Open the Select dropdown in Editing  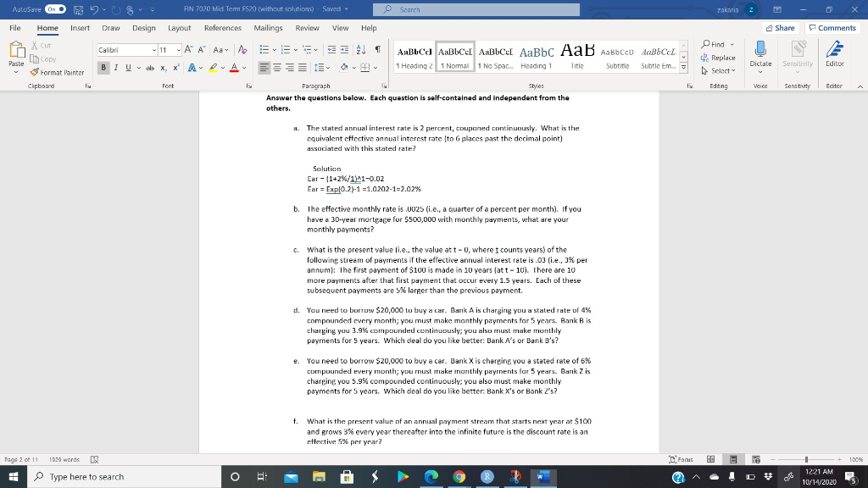click(718, 71)
